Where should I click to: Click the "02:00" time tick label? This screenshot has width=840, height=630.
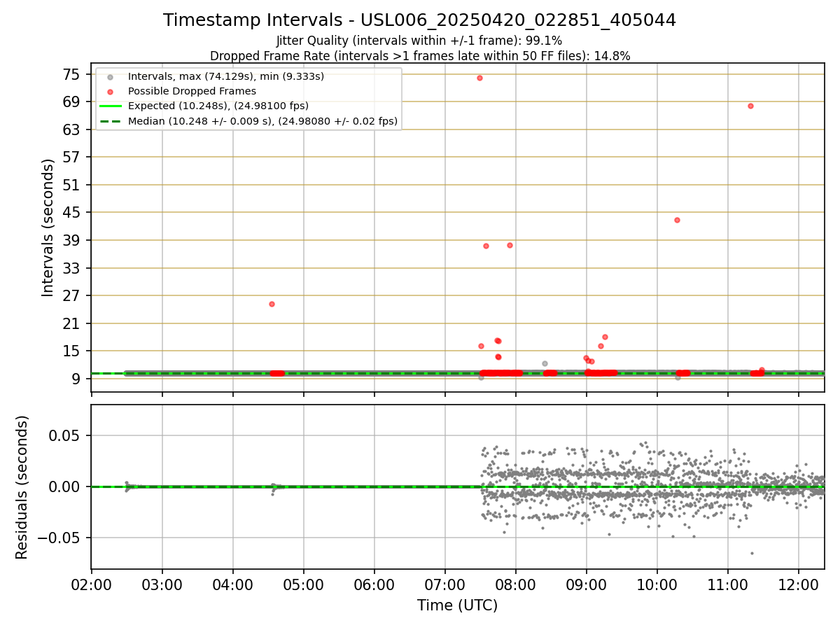click(92, 584)
